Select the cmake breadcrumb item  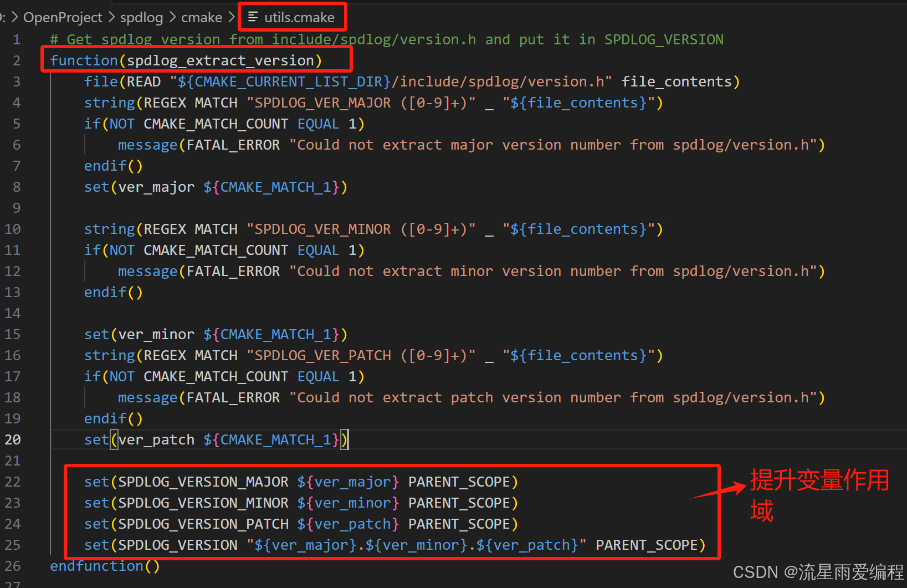[201, 17]
